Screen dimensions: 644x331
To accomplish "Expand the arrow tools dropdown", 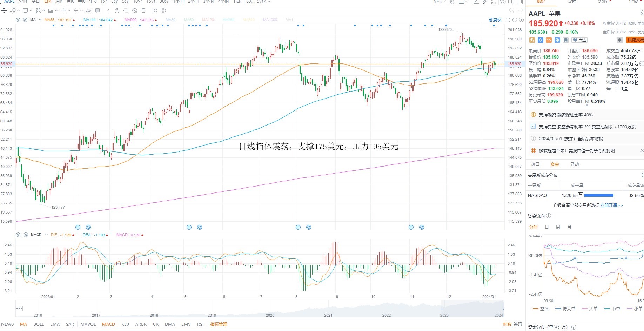I will (81, 11).
